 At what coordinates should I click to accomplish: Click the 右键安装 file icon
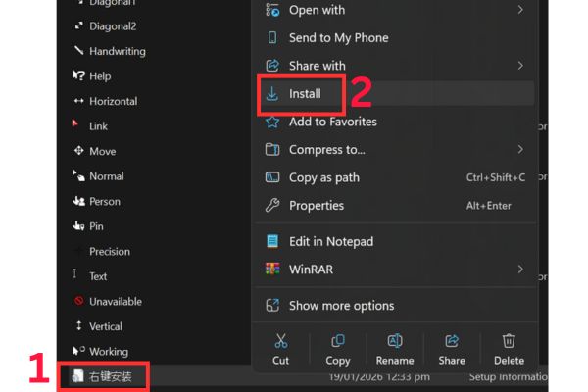(77, 376)
